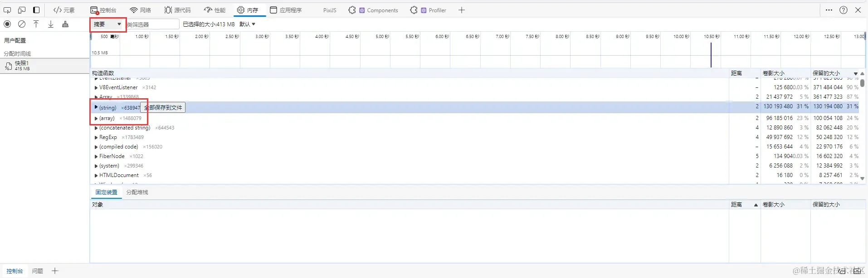Switch to the 源代码 (Sources) tab
868x278 pixels.
[177, 10]
